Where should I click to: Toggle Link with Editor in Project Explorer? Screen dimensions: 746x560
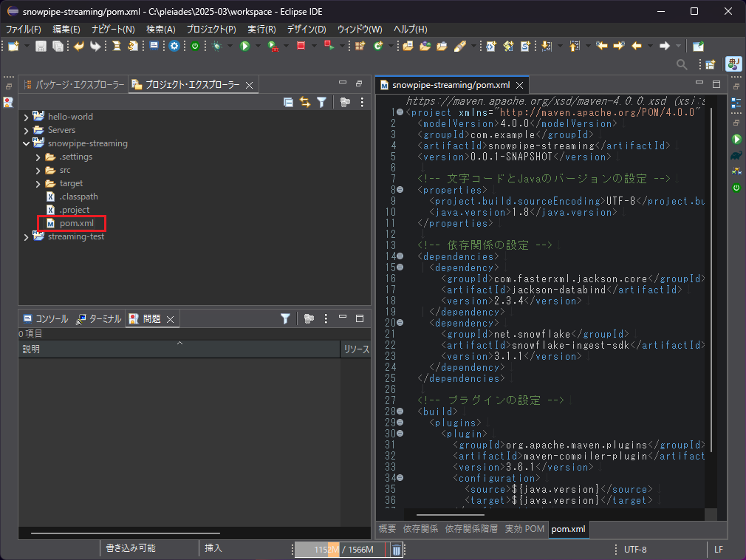305,102
